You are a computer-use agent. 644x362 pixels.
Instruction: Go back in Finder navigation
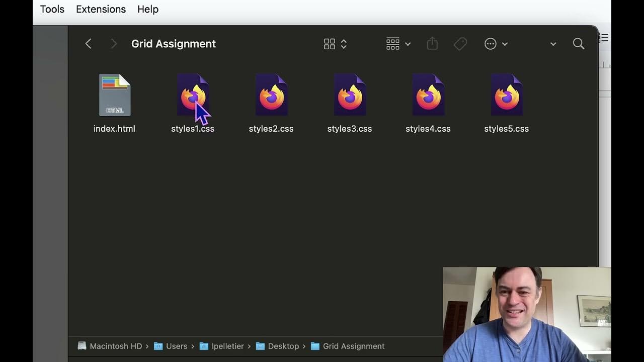pyautogui.click(x=89, y=44)
